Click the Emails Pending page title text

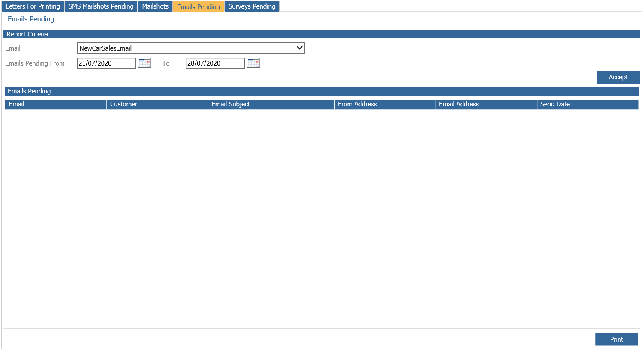(31, 19)
